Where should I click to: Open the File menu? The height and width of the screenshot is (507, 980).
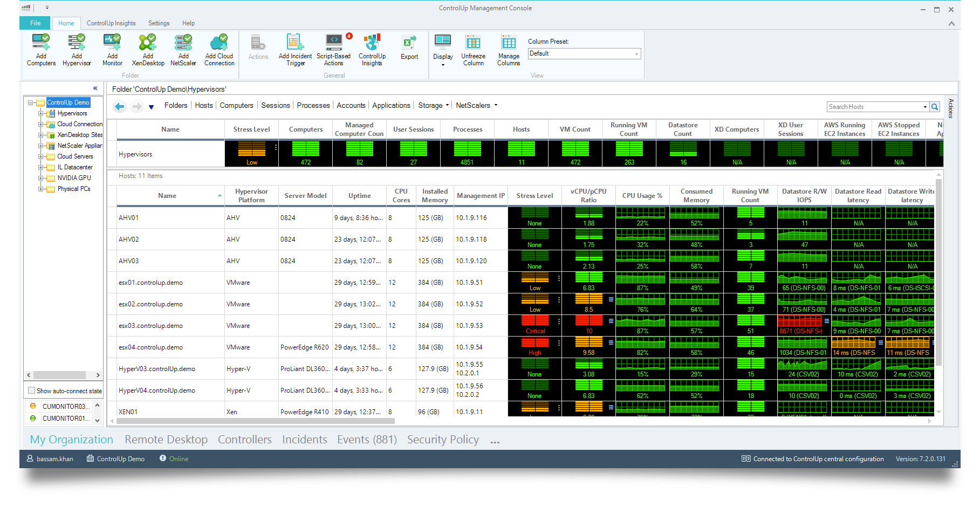click(x=36, y=23)
